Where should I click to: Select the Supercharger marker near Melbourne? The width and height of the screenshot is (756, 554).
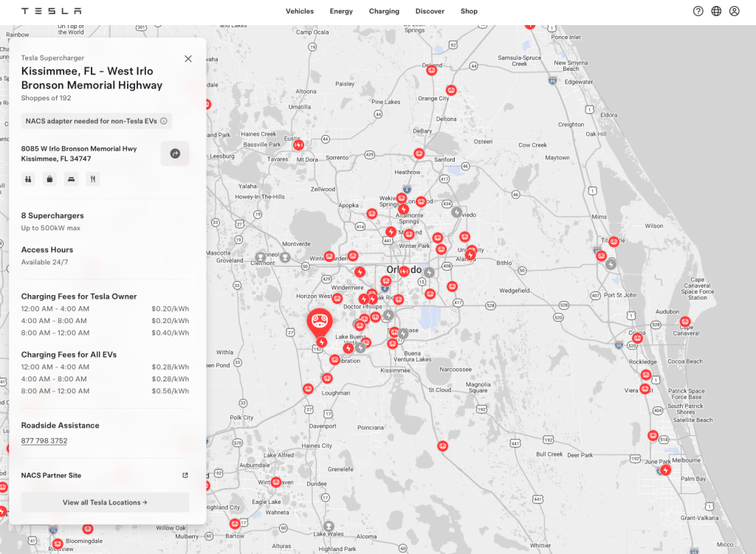click(x=665, y=470)
